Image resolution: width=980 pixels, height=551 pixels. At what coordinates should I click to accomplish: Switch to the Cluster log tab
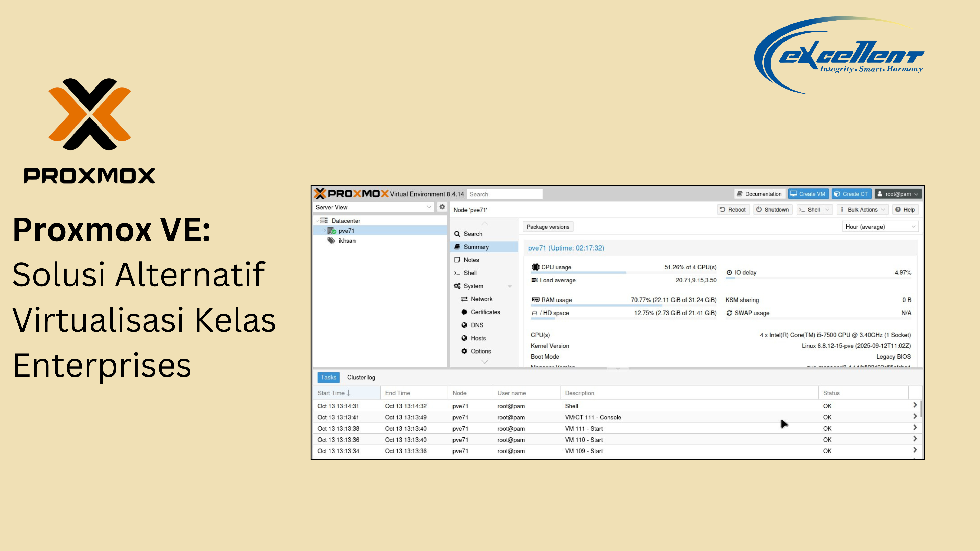point(361,377)
